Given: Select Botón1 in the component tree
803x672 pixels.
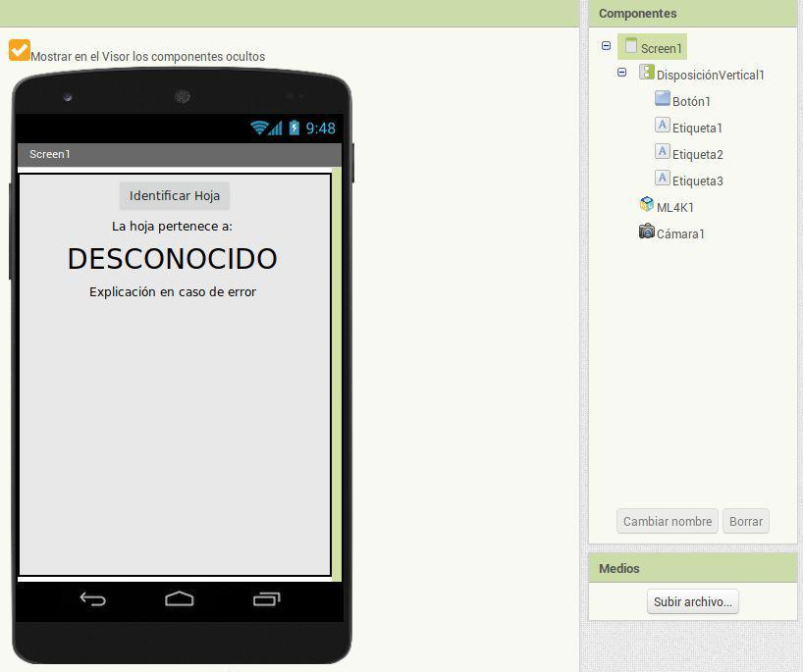Looking at the screenshot, I should (x=691, y=102).
